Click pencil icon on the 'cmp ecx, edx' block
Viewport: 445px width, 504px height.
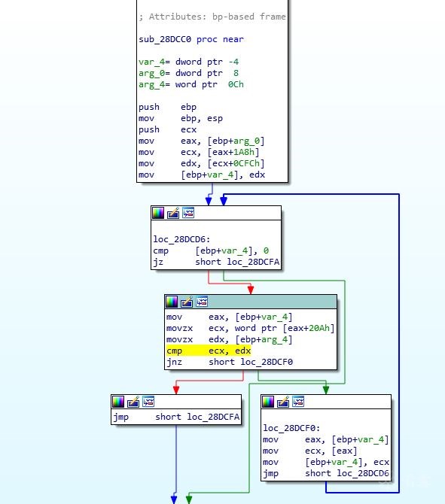click(187, 302)
